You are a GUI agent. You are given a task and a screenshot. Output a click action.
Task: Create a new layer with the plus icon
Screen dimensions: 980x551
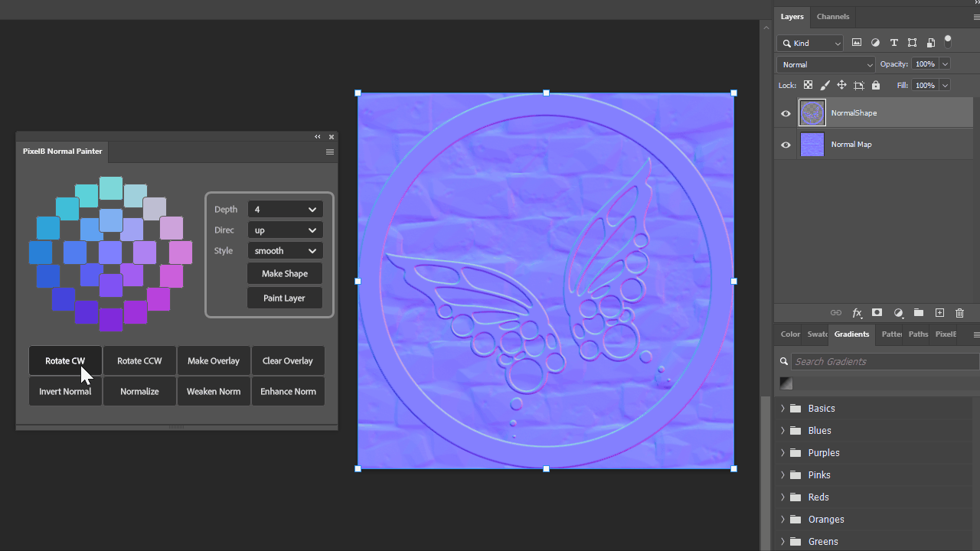939,313
